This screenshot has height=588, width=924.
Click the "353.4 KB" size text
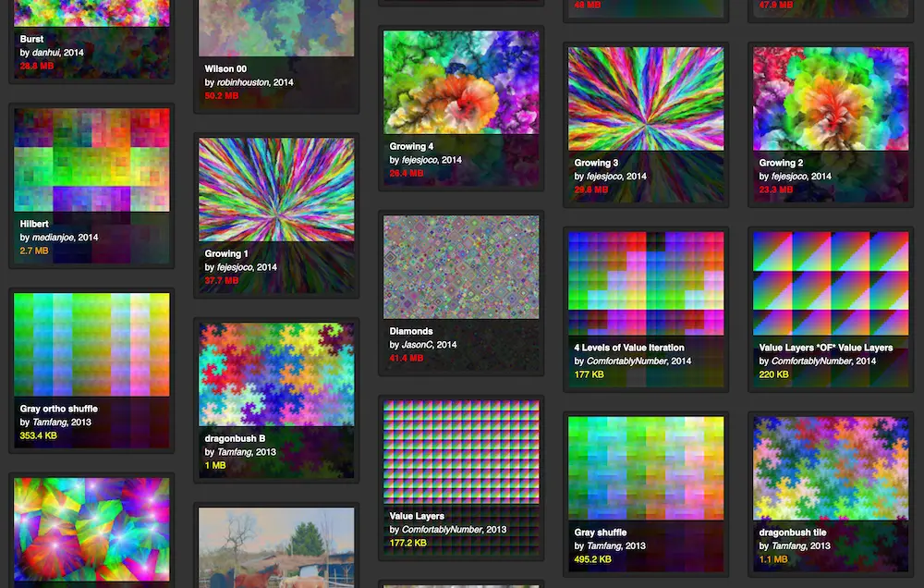coord(38,435)
